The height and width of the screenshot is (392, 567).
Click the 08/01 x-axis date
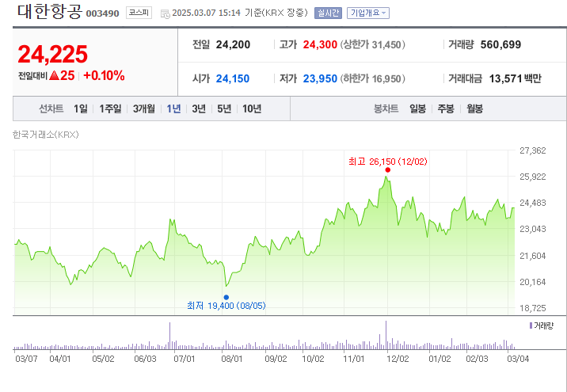click(232, 359)
